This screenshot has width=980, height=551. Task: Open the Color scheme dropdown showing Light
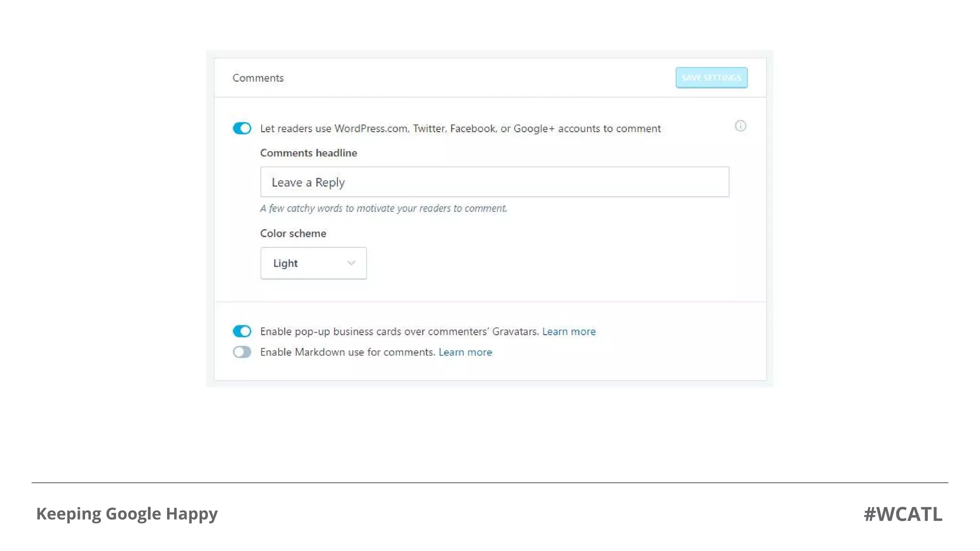tap(313, 263)
